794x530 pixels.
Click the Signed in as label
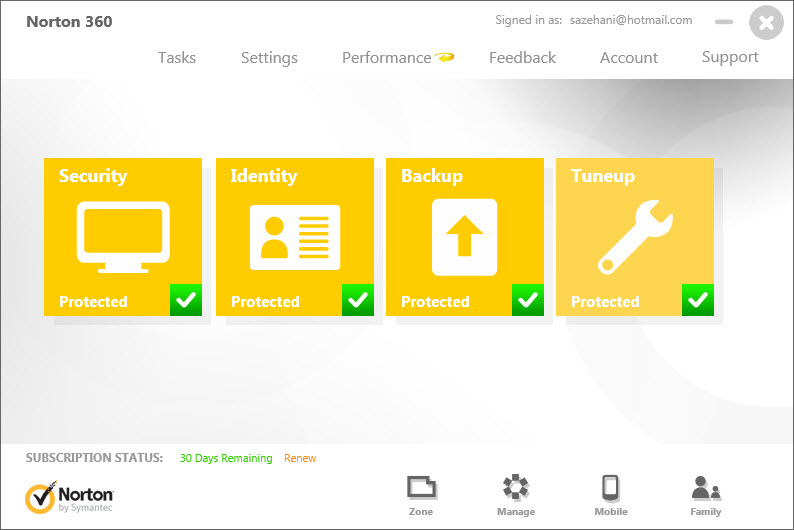click(x=529, y=20)
